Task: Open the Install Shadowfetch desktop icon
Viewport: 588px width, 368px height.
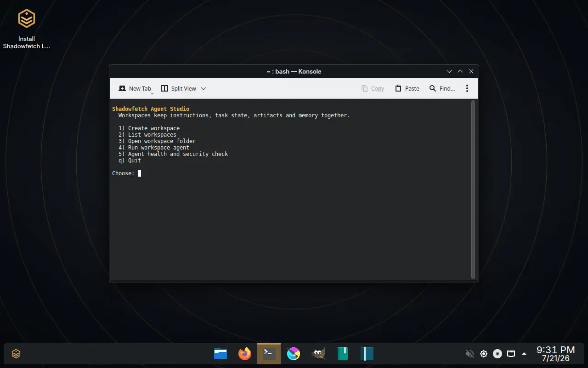Action: 26,29
